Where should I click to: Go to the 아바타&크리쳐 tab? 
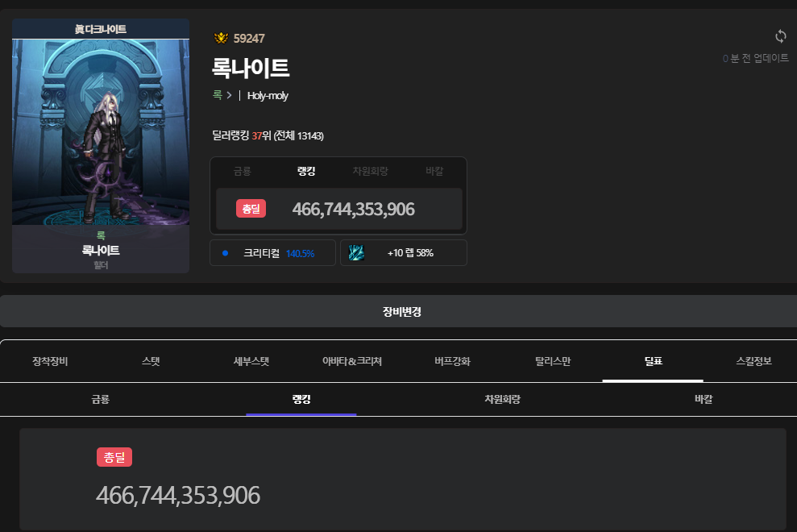click(x=351, y=361)
